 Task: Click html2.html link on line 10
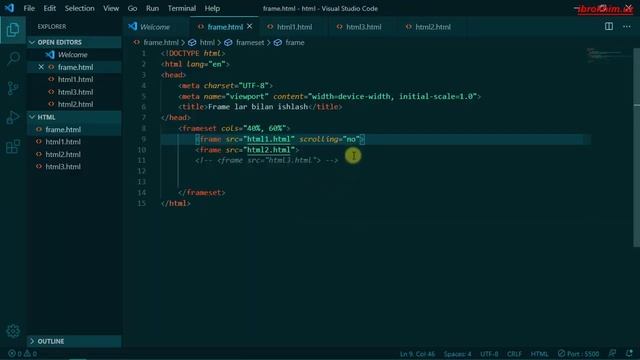click(269, 150)
